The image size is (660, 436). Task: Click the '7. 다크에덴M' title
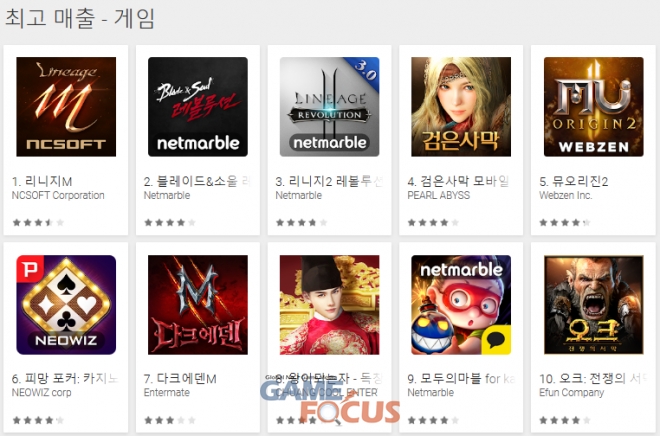[x=180, y=379]
